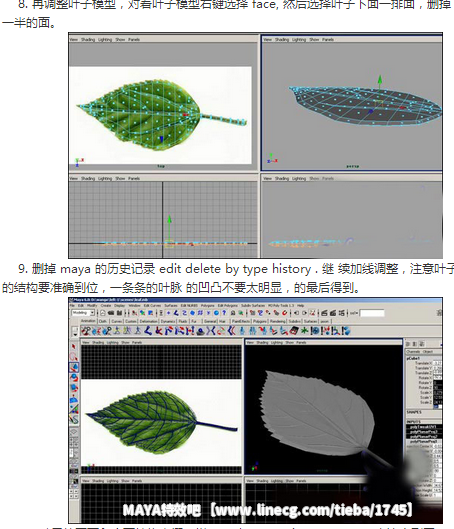
Task: Click the last blue shelf icon on the right
Action: coord(346,331)
